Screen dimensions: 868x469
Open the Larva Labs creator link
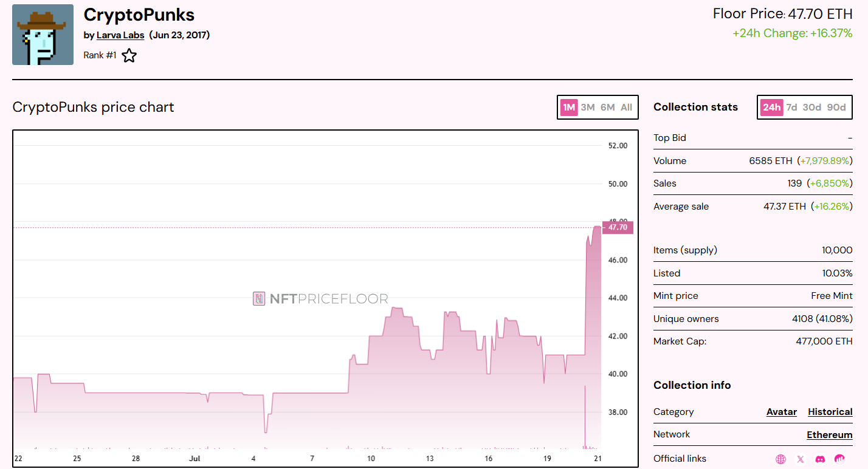[120, 35]
